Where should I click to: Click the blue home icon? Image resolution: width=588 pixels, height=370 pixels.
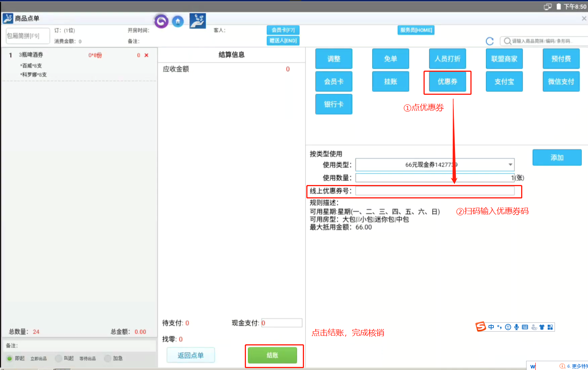click(x=178, y=21)
